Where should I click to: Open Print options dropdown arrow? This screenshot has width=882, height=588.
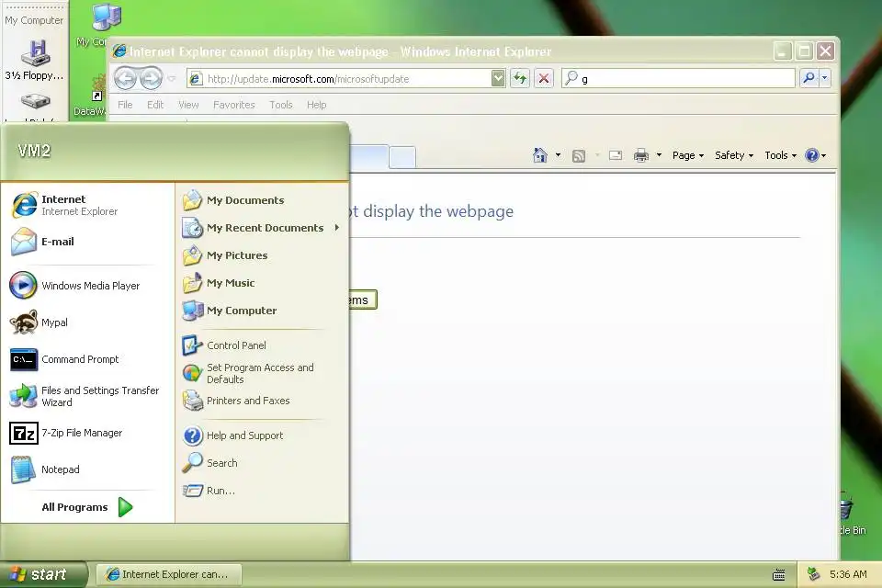659,155
